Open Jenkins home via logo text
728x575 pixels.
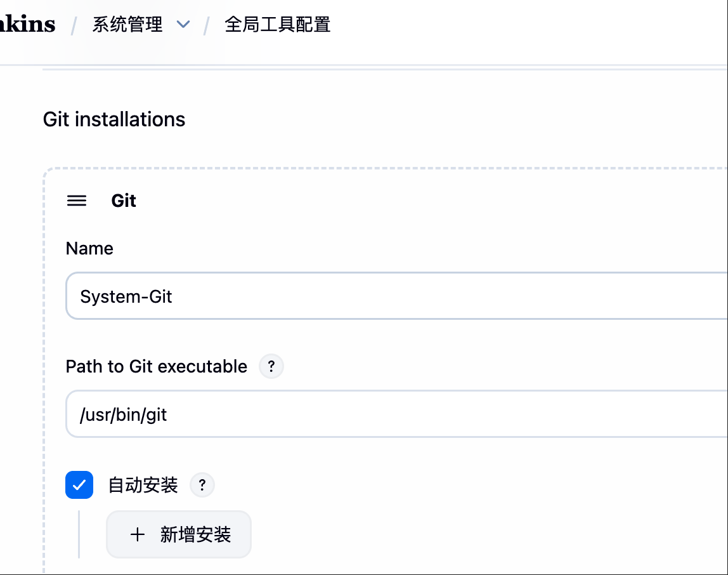[x=27, y=25]
